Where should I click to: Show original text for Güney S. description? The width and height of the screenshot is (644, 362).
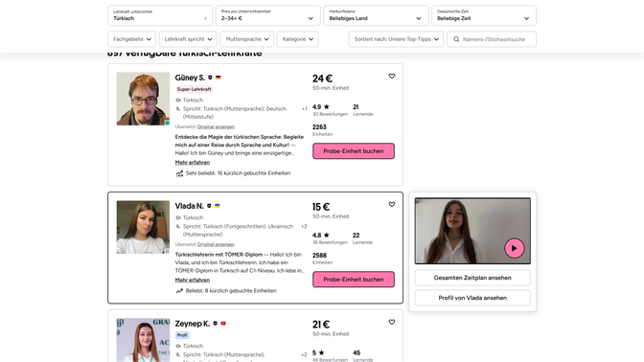(216, 126)
